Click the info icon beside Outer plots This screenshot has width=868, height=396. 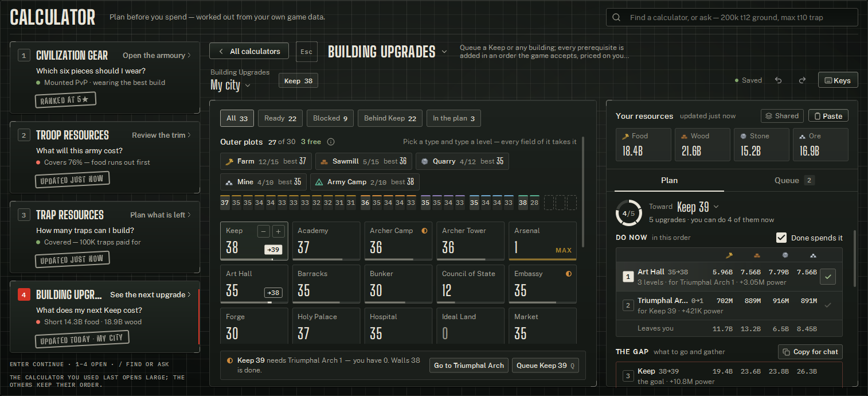331,142
